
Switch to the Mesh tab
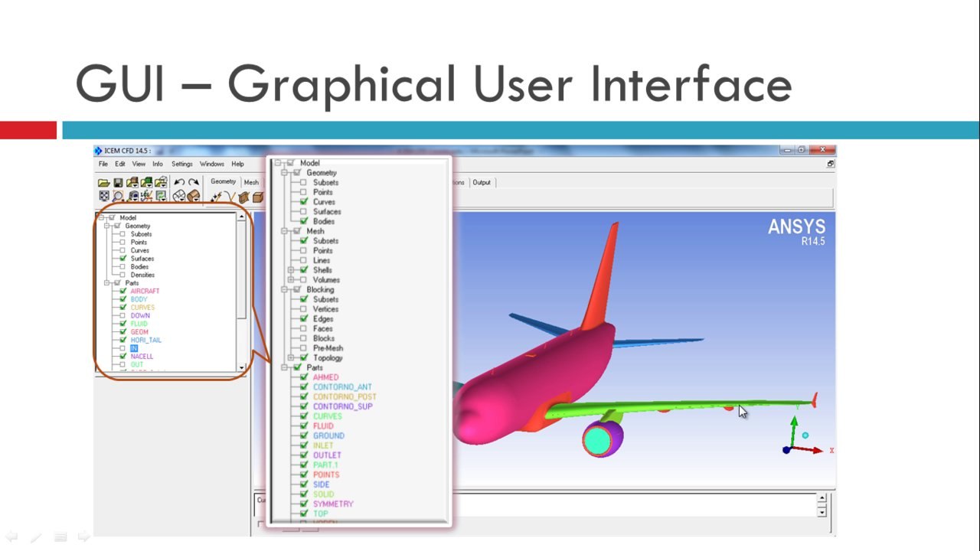[251, 182]
